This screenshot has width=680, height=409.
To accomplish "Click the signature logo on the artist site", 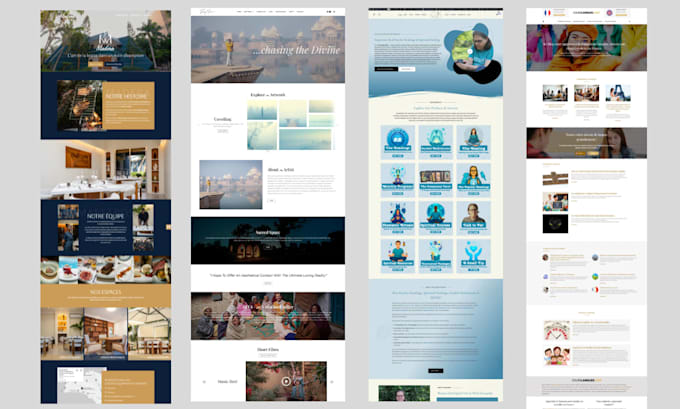I will (205, 12).
